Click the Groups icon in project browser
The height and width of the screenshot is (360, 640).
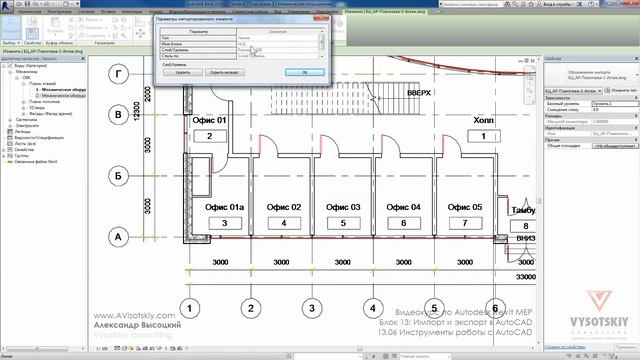(x=10, y=156)
